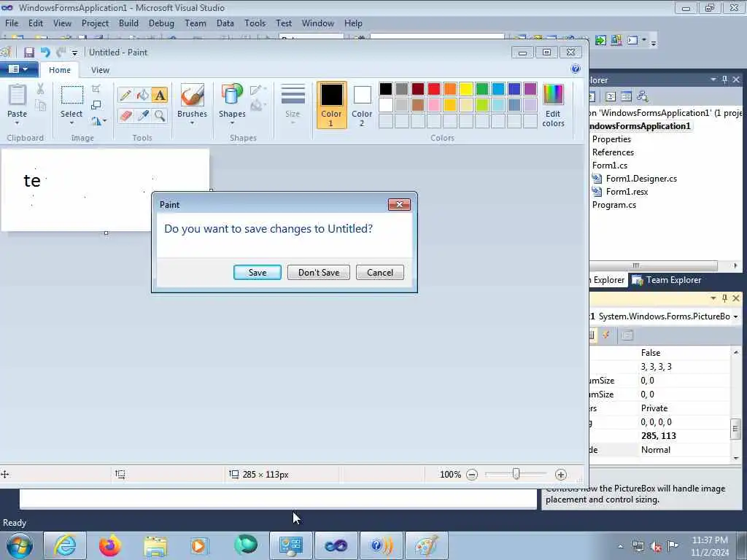747x560 pixels.
Task: Click the Brushes tool icon
Action: [192, 96]
